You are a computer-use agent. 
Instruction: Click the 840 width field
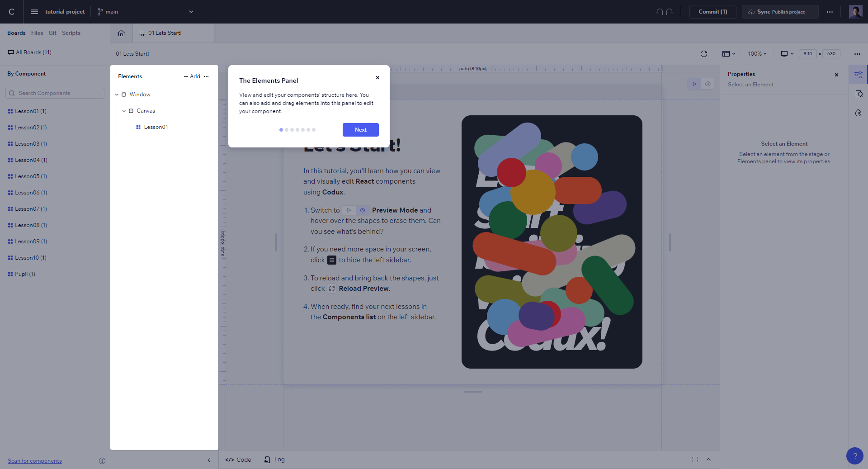(x=808, y=54)
